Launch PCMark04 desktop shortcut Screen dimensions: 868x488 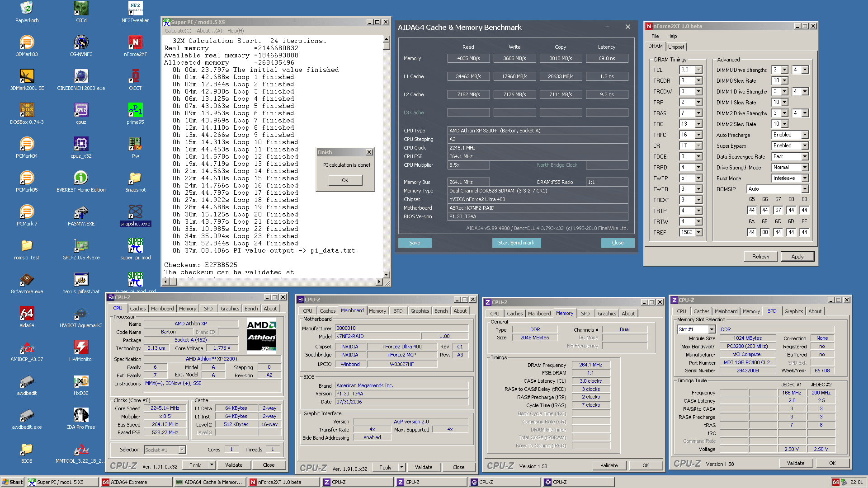pyautogui.click(x=27, y=147)
